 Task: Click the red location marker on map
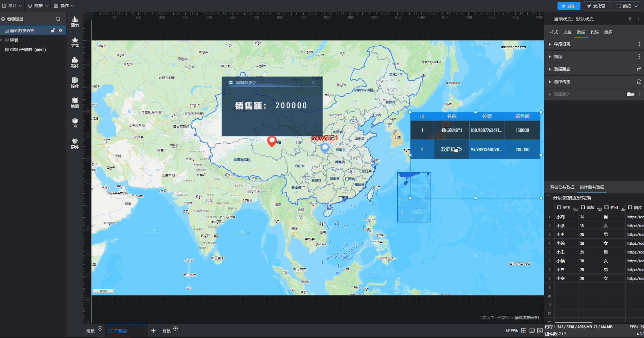pyautogui.click(x=272, y=141)
